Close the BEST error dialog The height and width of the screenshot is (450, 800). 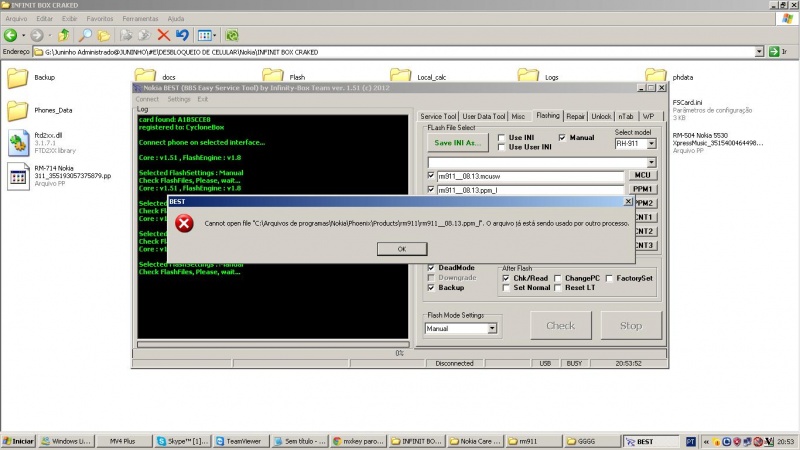(x=628, y=202)
